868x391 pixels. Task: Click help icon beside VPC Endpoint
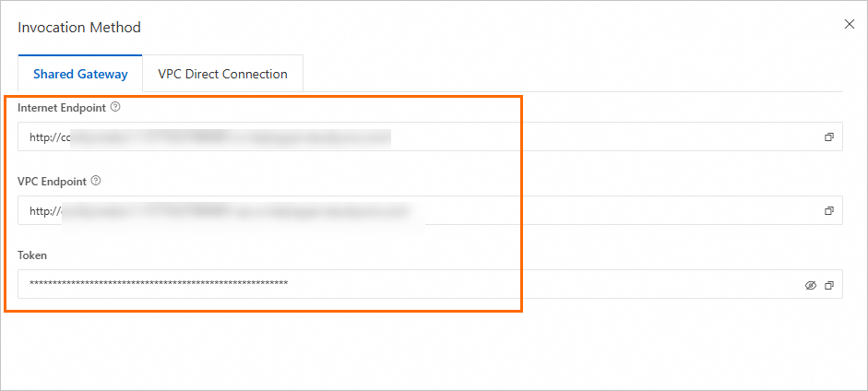(96, 181)
